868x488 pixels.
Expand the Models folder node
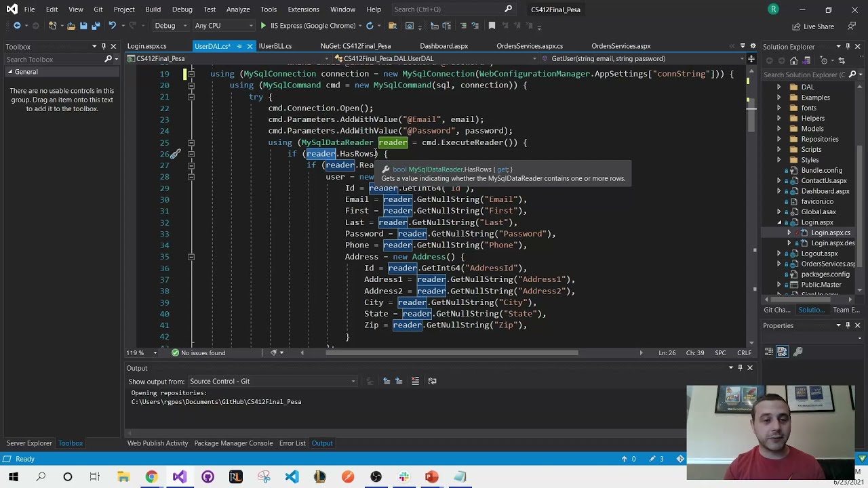[x=778, y=129]
